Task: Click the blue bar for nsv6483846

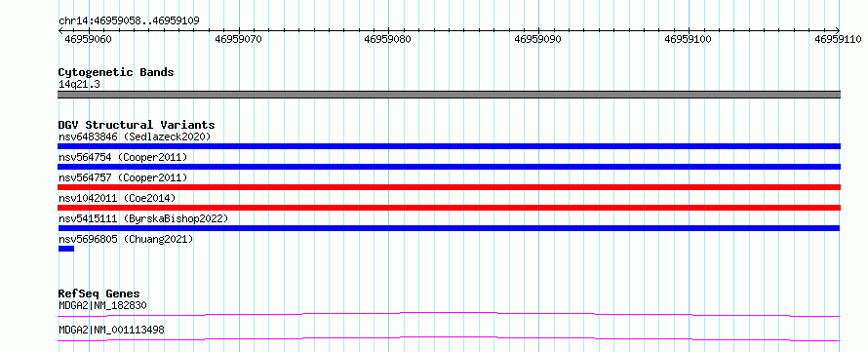Action: [449, 146]
